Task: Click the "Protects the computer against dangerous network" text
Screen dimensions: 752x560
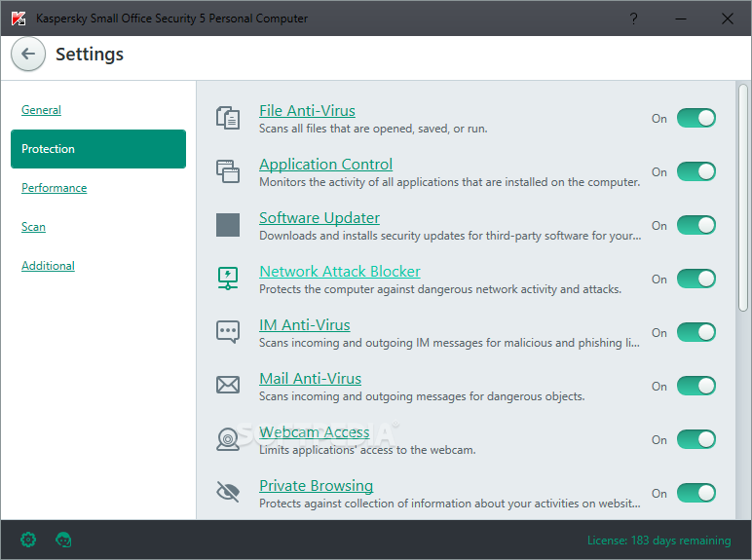Action: [x=440, y=289]
